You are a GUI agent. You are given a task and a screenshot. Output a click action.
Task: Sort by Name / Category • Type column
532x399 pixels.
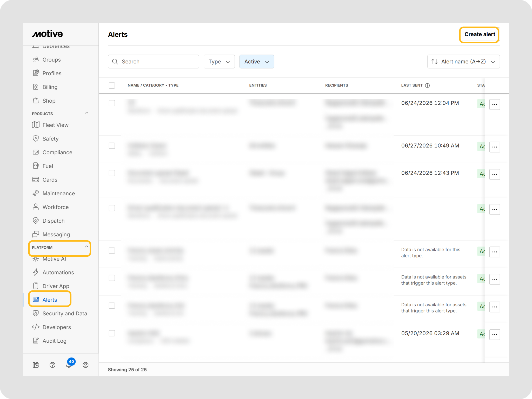153,85
